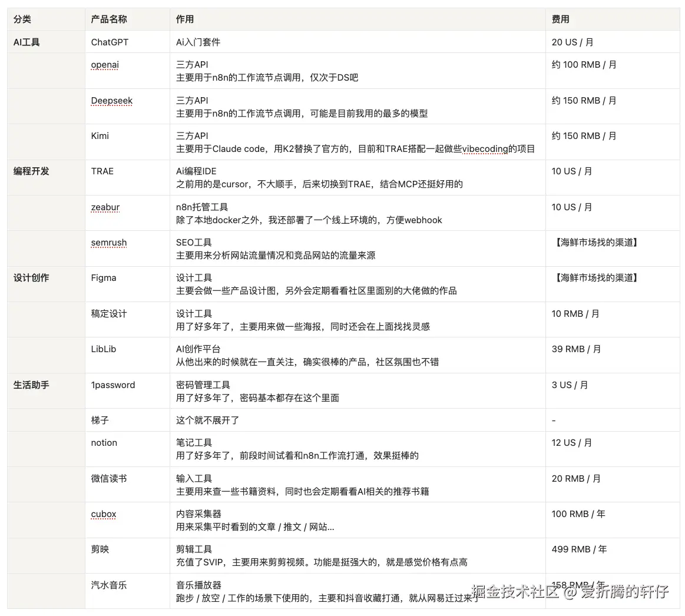Open the cubox link

tap(103, 514)
